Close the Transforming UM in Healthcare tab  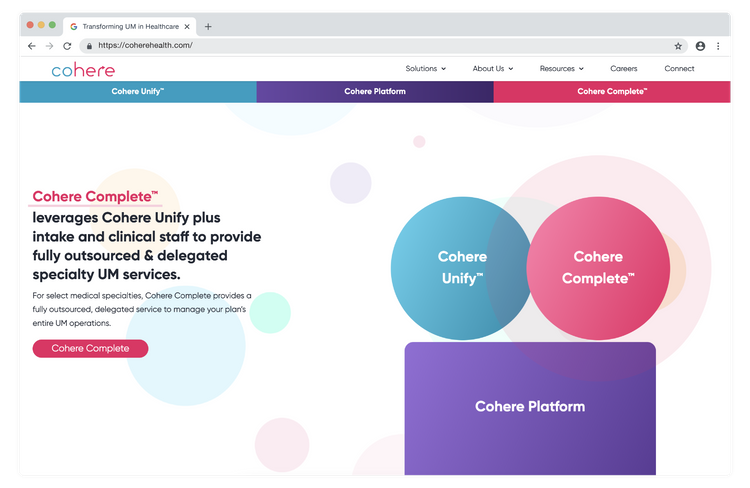pos(187,27)
